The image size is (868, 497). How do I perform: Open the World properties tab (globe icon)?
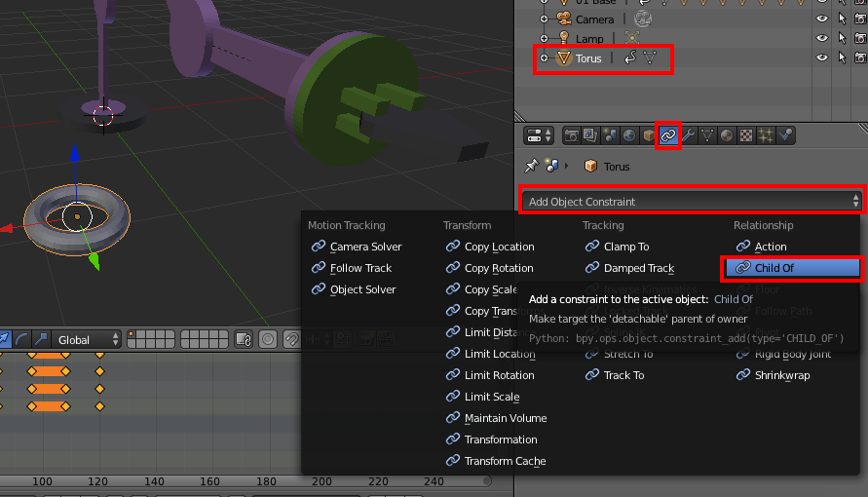(x=629, y=135)
